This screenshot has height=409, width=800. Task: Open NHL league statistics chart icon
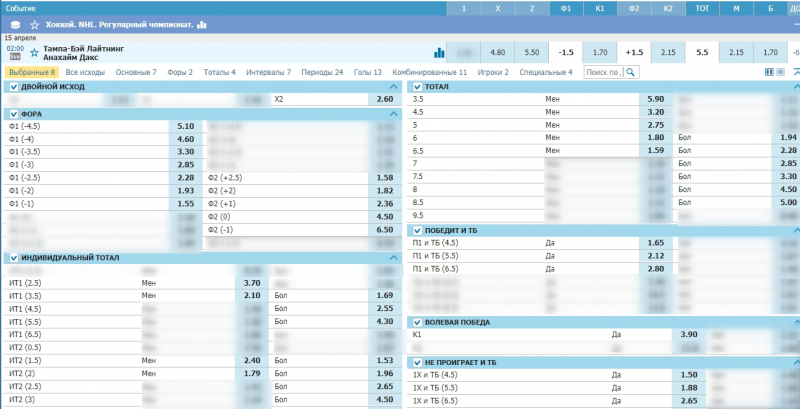[202, 24]
